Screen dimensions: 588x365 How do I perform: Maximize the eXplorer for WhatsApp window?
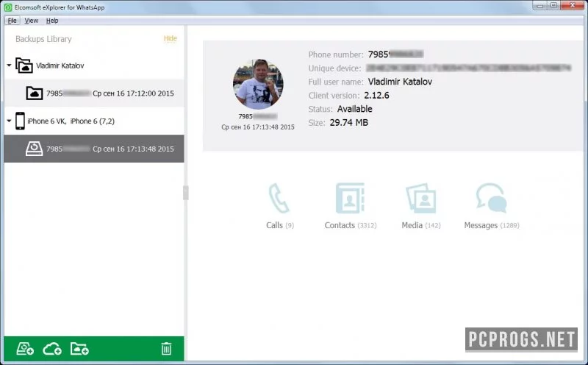point(554,5)
